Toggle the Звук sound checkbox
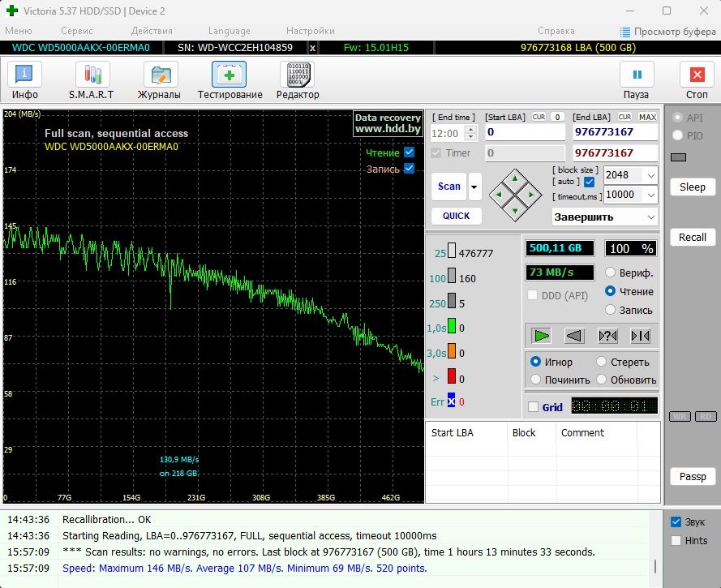This screenshot has height=588, width=721. point(676,521)
